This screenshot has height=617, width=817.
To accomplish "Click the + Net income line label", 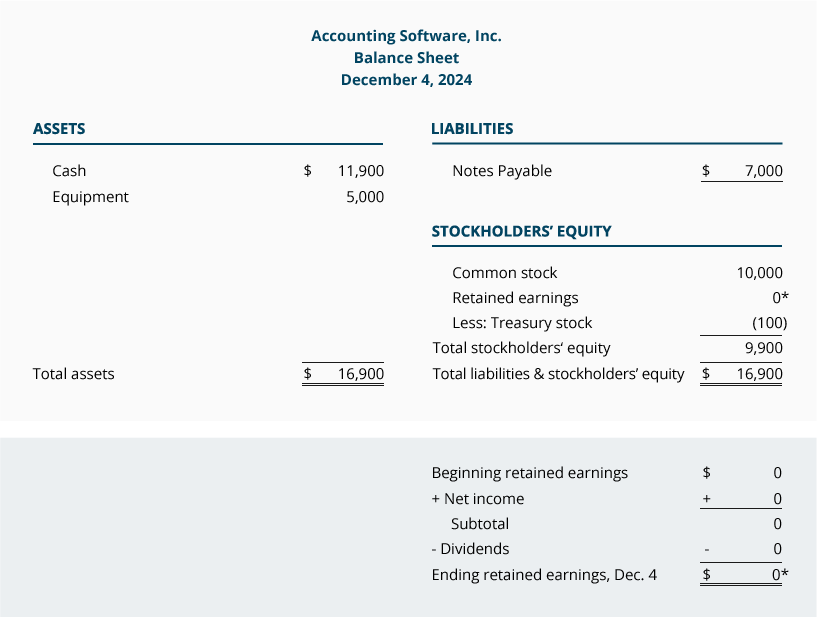I will [x=478, y=499].
